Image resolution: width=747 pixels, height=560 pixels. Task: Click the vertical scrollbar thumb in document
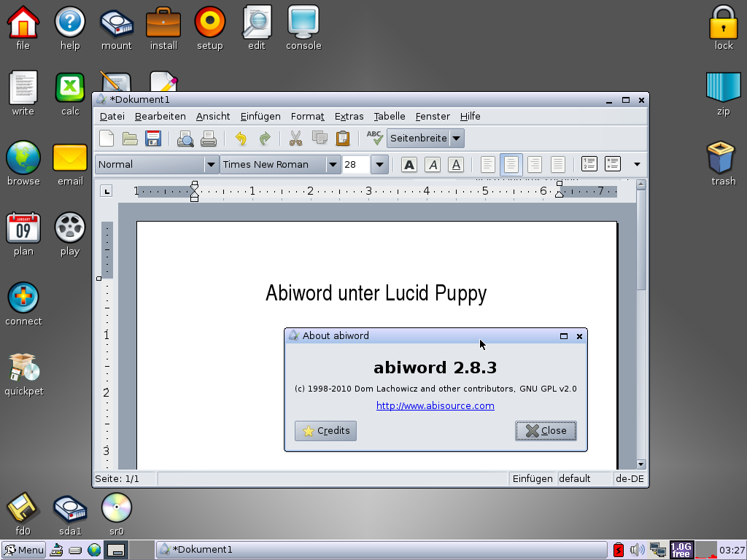(x=640, y=240)
